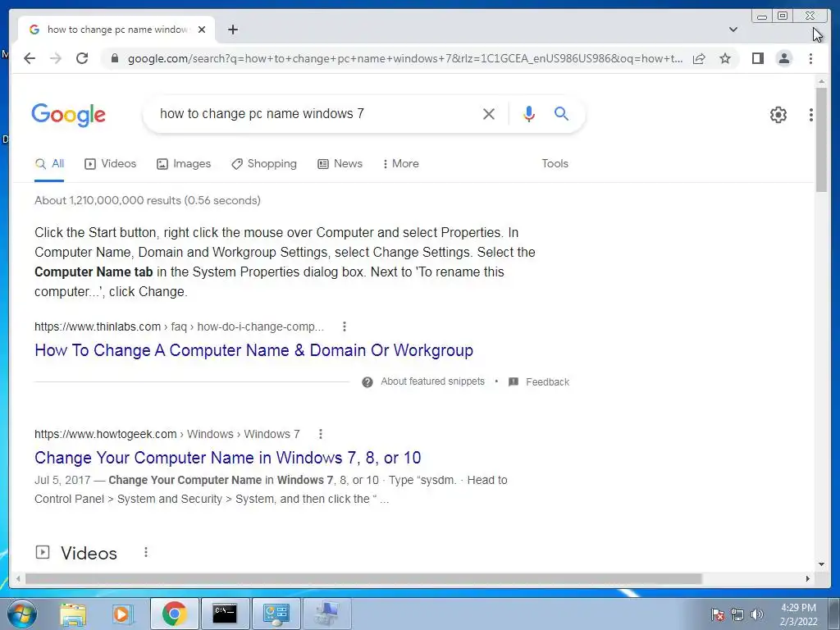This screenshot has height=630, width=840.
Task: Click the scroll down arrow
Action: coord(822,564)
